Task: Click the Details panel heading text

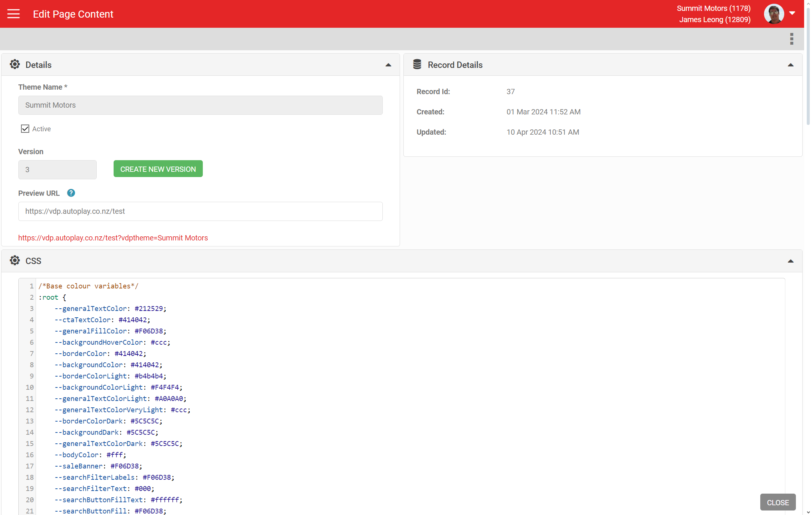Action: [x=39, y=65]
